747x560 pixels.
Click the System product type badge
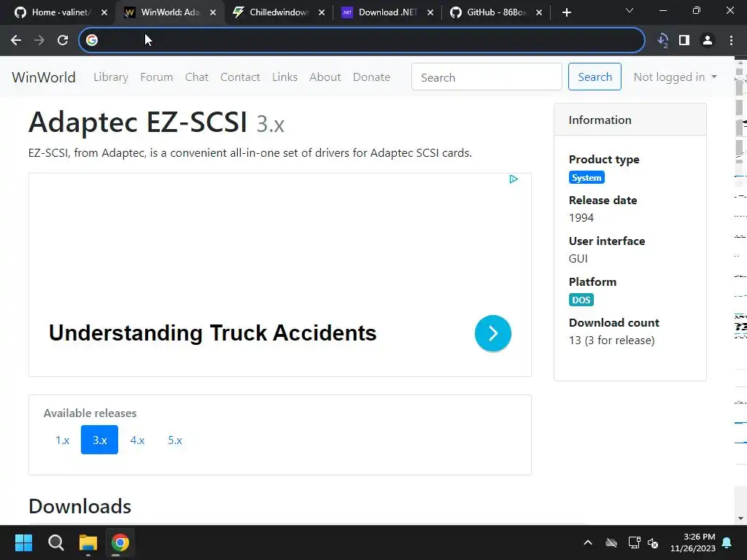point(587,178)
